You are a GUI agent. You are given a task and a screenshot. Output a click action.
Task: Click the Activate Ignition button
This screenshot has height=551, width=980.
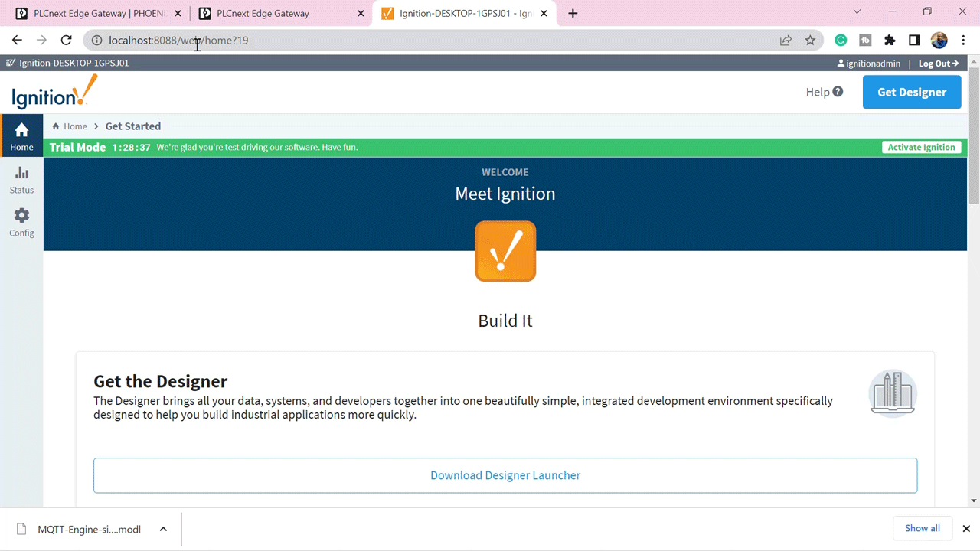[921, 147]
